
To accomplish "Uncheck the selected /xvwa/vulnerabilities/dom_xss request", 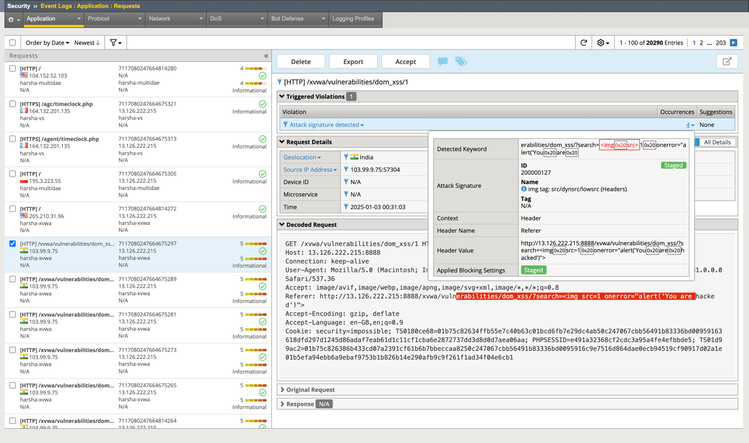I will tap(12, 243).
